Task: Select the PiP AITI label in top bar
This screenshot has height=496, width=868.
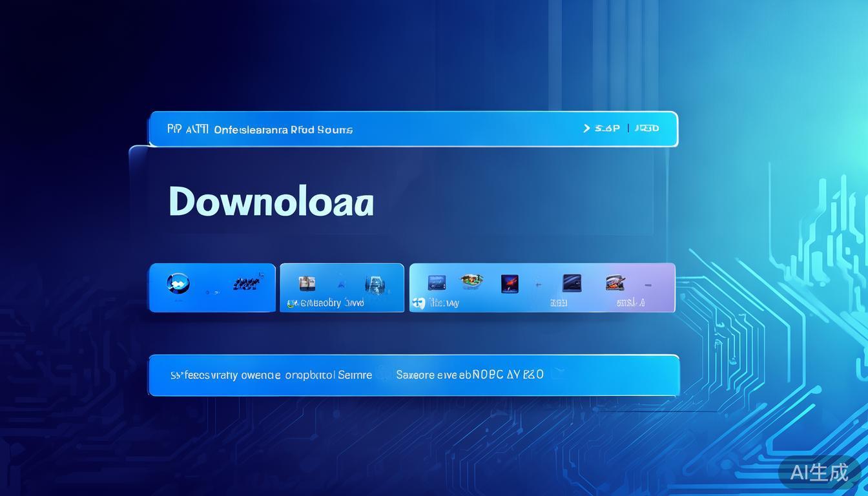Action: (x=187, y=129)
